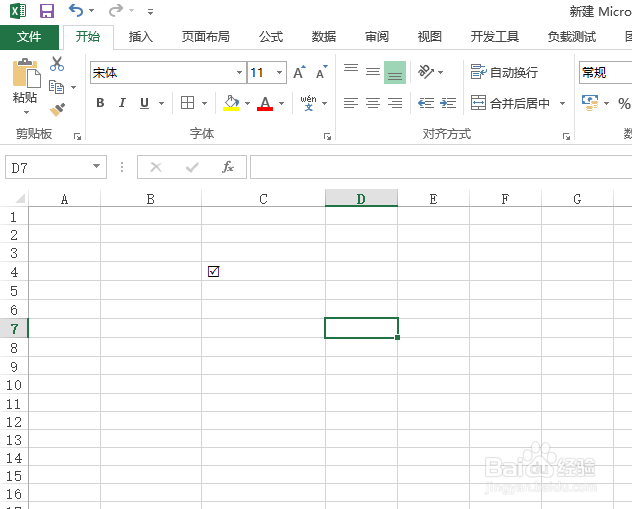Toggle bottom vertical align
This screenshot has width=632, height=509.
(395, 73)
